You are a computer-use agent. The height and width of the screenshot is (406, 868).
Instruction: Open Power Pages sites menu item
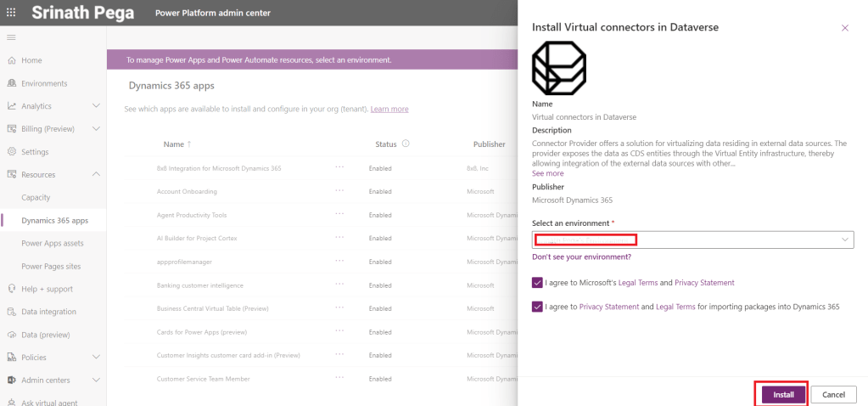click(51, 266)
